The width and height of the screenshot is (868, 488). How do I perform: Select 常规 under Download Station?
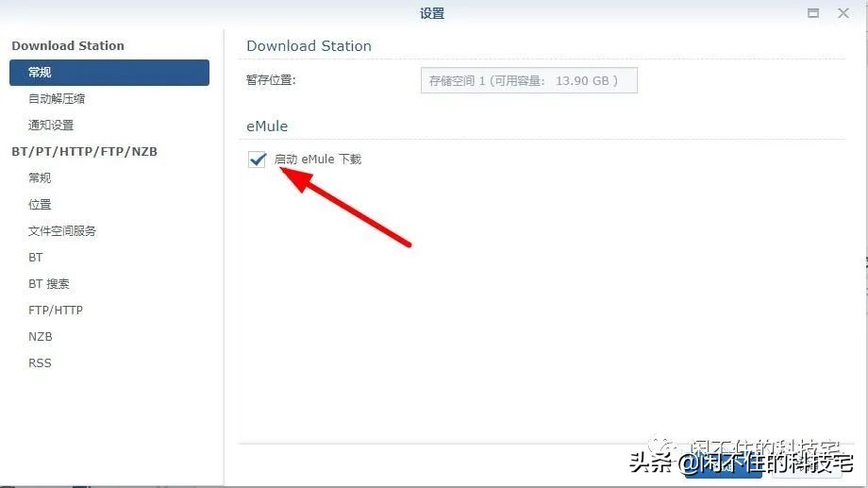pyautogui.click(x=109, y=73)
